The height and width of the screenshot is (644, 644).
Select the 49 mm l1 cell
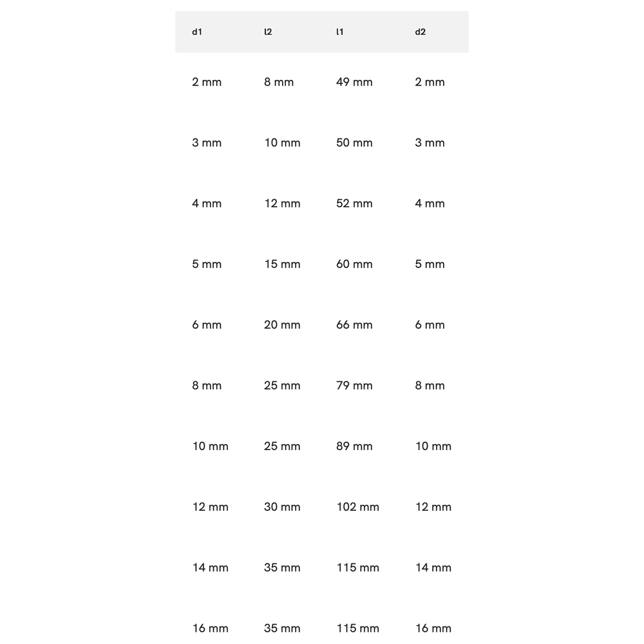[354, 82]
